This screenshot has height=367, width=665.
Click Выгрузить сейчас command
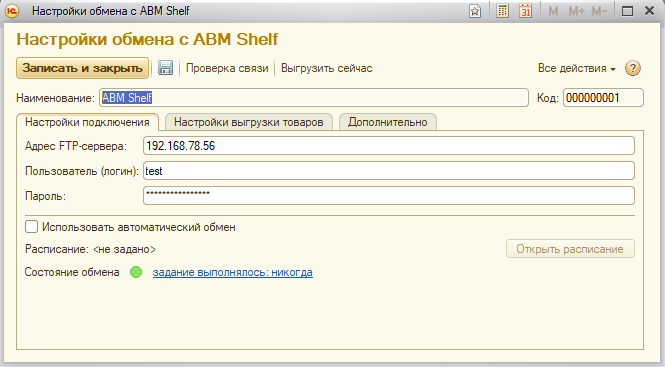click(x=327, y=68)
